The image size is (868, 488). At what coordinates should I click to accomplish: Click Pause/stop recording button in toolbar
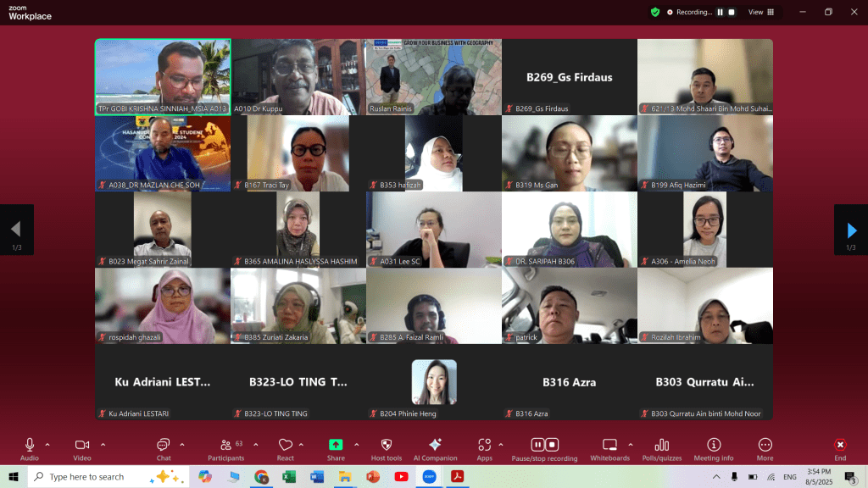coord(544,445)
